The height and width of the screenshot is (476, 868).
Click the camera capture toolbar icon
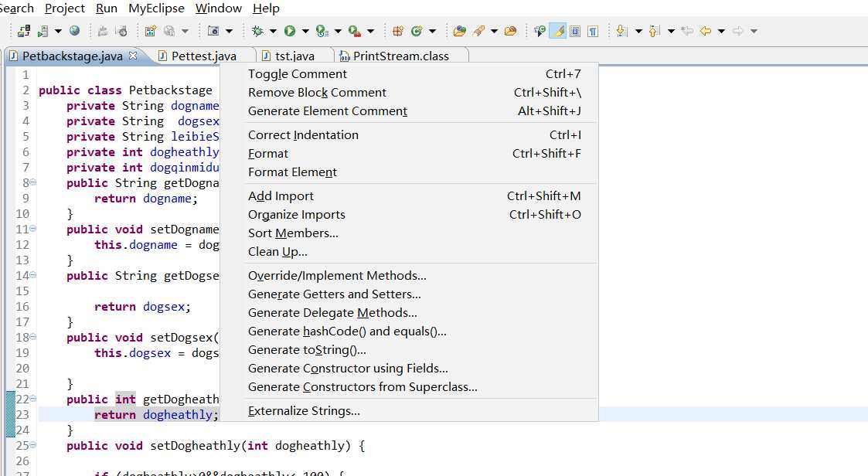coord(213,31)
